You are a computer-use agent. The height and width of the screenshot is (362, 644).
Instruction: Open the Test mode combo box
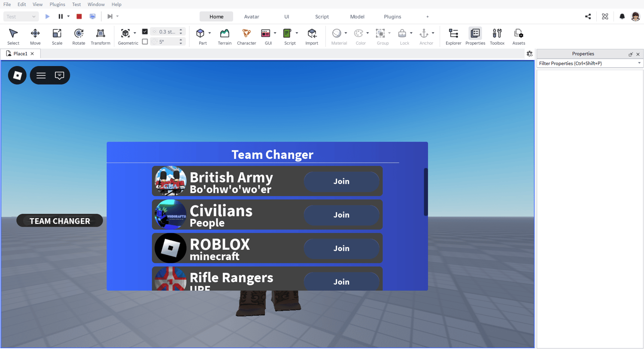point(21,16)
